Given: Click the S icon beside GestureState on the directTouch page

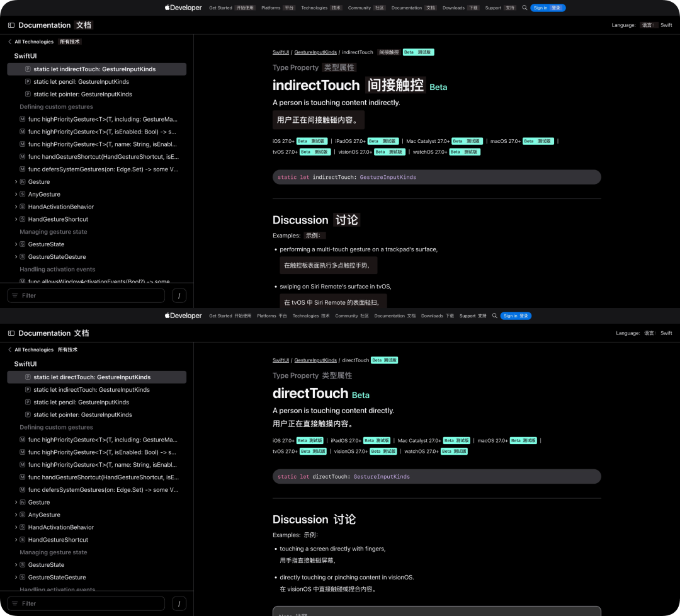Looking at the screenshot, I should click(23, 565).
